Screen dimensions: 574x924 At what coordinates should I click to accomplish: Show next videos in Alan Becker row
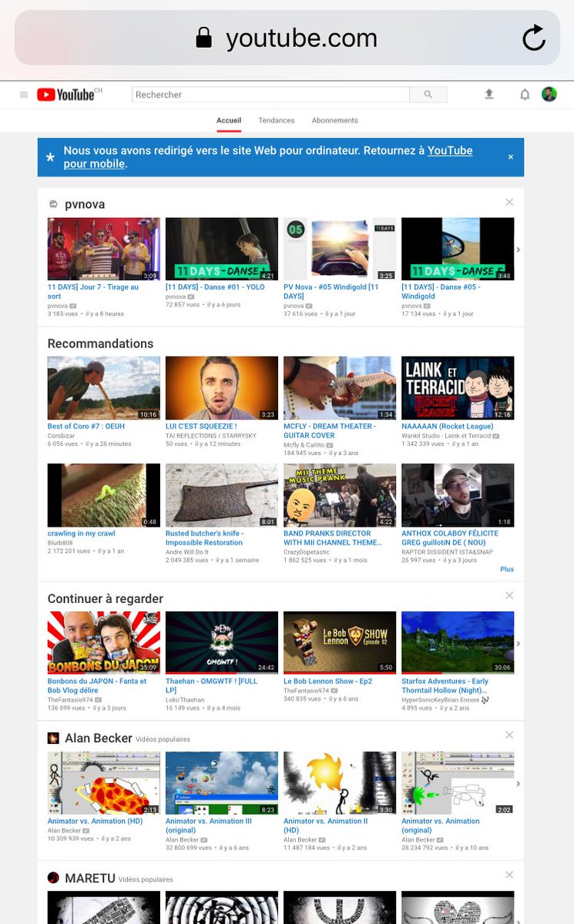point(519,784)
